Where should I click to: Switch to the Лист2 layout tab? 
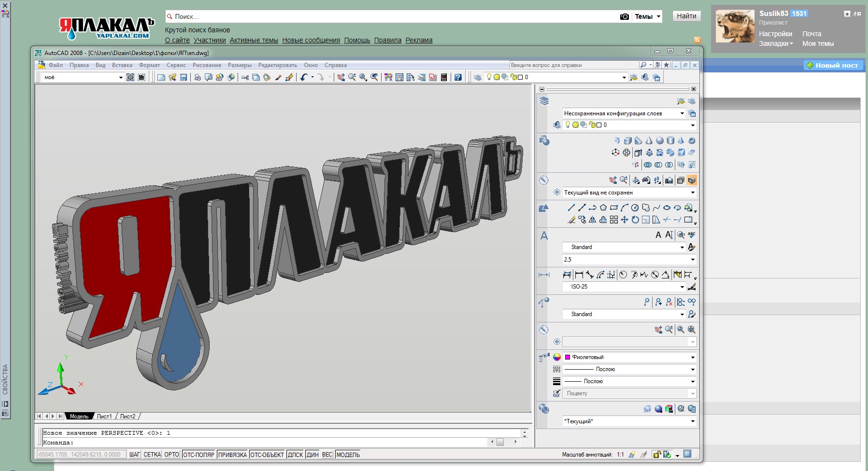coord(128,416)
